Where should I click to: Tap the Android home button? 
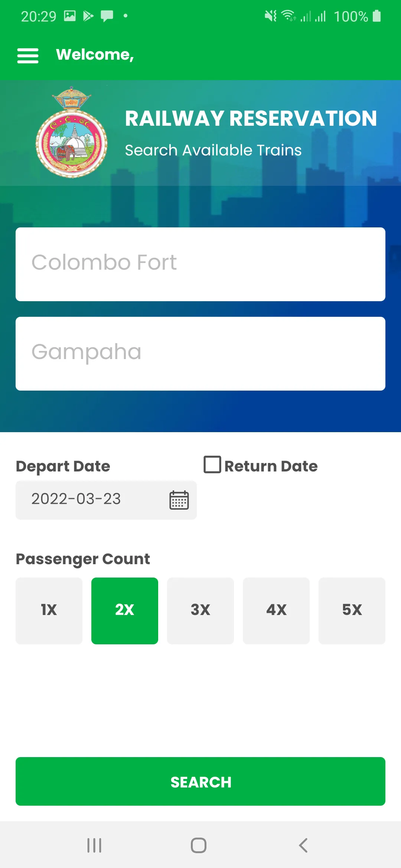(x=199, y=845)
